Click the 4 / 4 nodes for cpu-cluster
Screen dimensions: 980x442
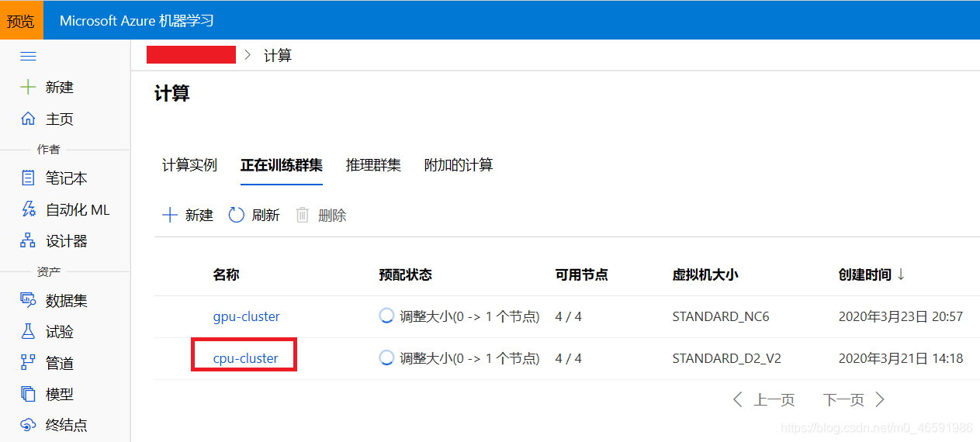click(x=569, y=358)
